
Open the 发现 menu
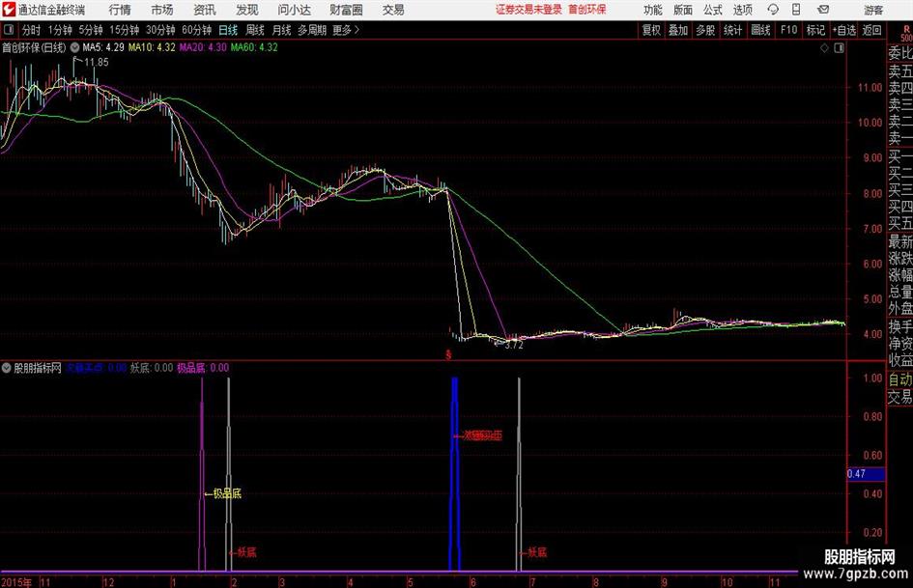point(247,10)
